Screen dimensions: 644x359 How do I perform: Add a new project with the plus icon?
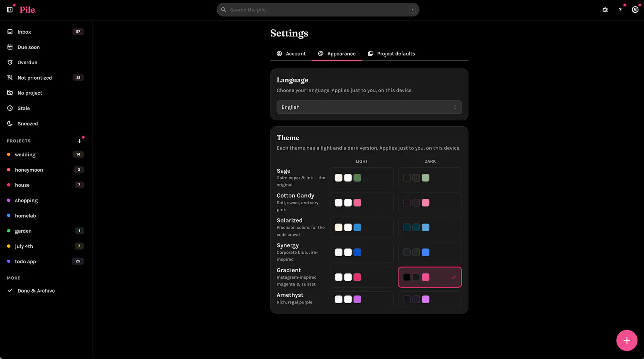tap(79, 141)
